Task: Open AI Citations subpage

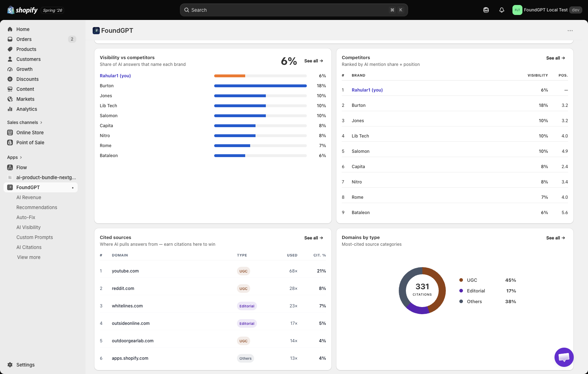Action: click(29, 247)
